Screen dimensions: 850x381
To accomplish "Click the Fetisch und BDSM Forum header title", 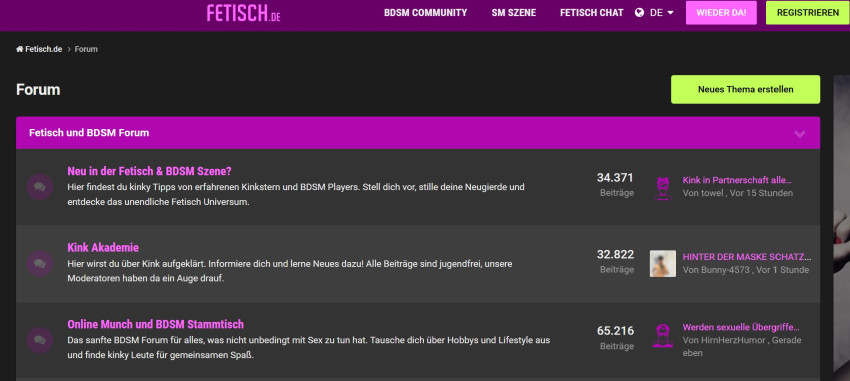I will (x=89, y=133).
